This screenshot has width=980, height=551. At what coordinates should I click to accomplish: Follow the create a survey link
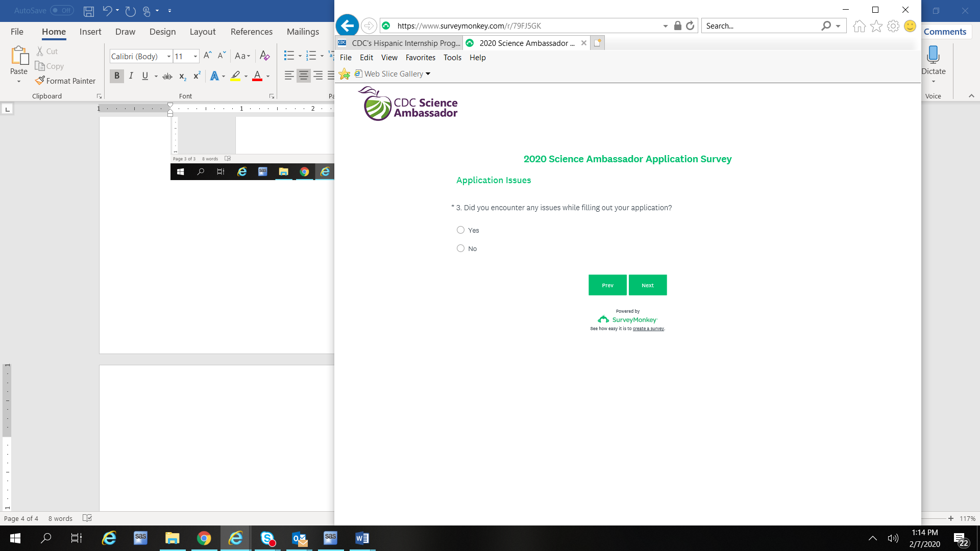(648, 329)
